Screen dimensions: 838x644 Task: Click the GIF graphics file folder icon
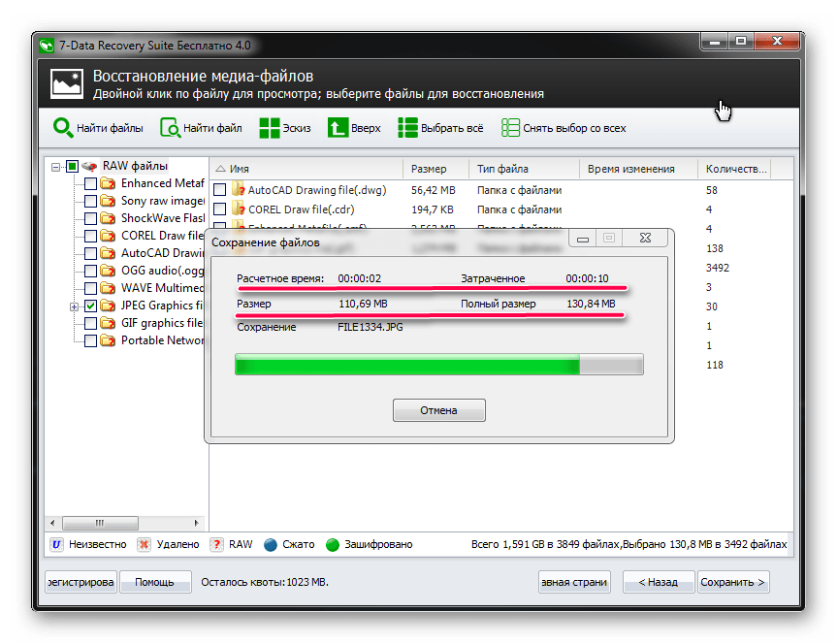(108, 323)
